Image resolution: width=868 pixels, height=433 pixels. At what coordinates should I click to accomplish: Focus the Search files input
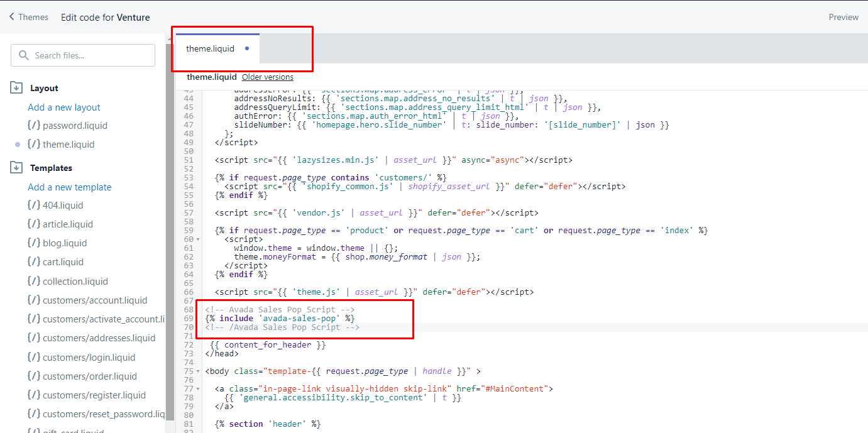(83, 55)
